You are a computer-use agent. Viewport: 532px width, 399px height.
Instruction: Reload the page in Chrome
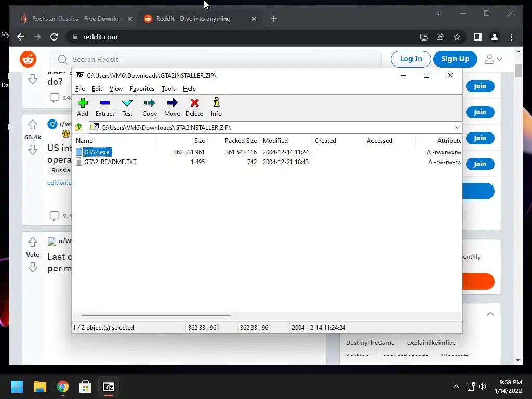pyautogui.click(x=54, y=37)
